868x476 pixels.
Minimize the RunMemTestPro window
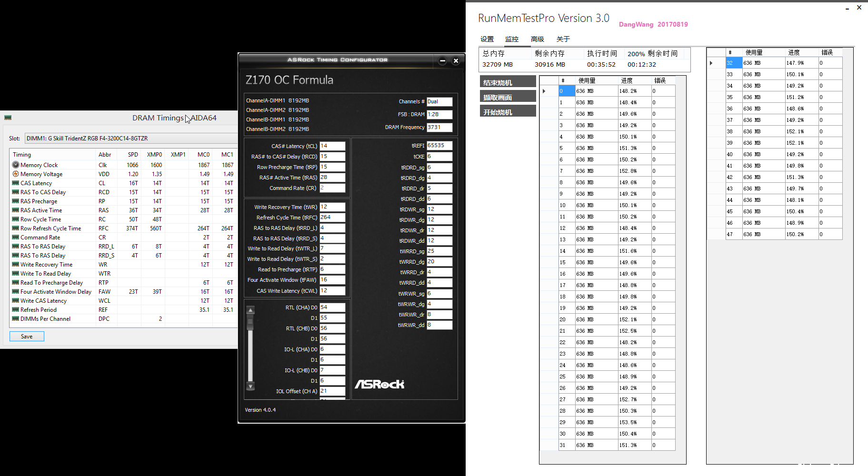[x=847, y=9]
